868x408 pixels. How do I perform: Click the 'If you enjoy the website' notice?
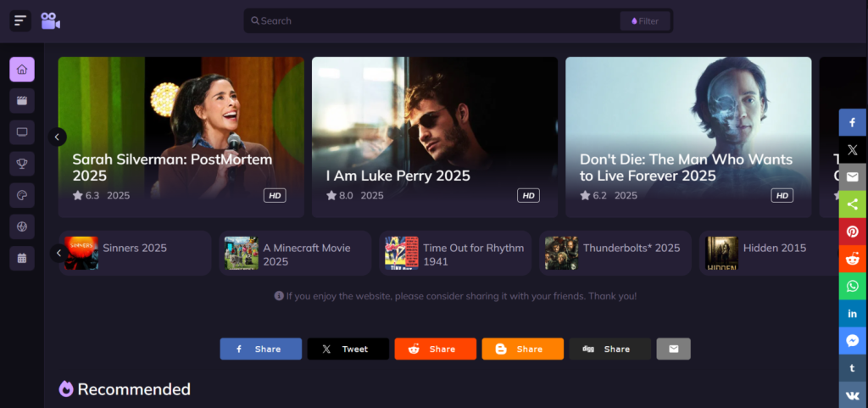point(455,296)
